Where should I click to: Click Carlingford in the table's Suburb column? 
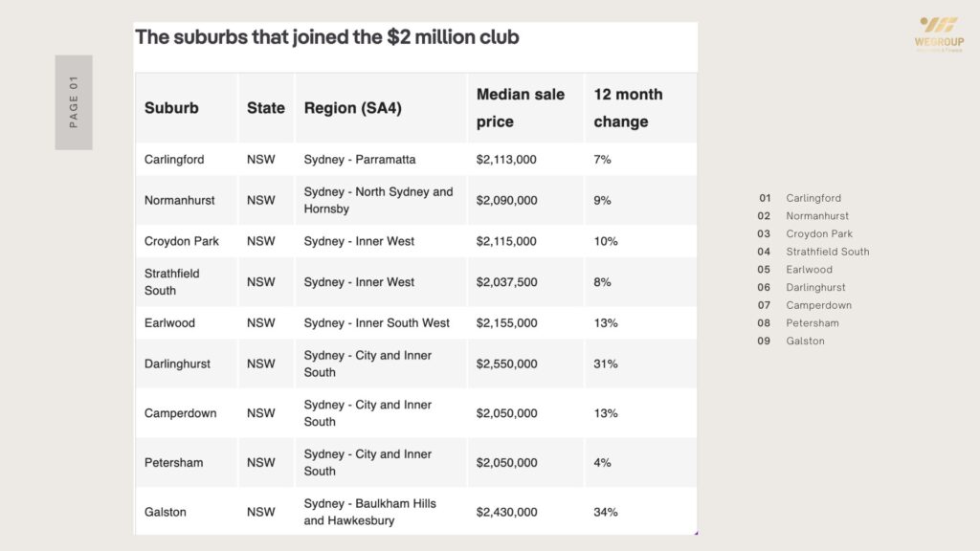174,160
